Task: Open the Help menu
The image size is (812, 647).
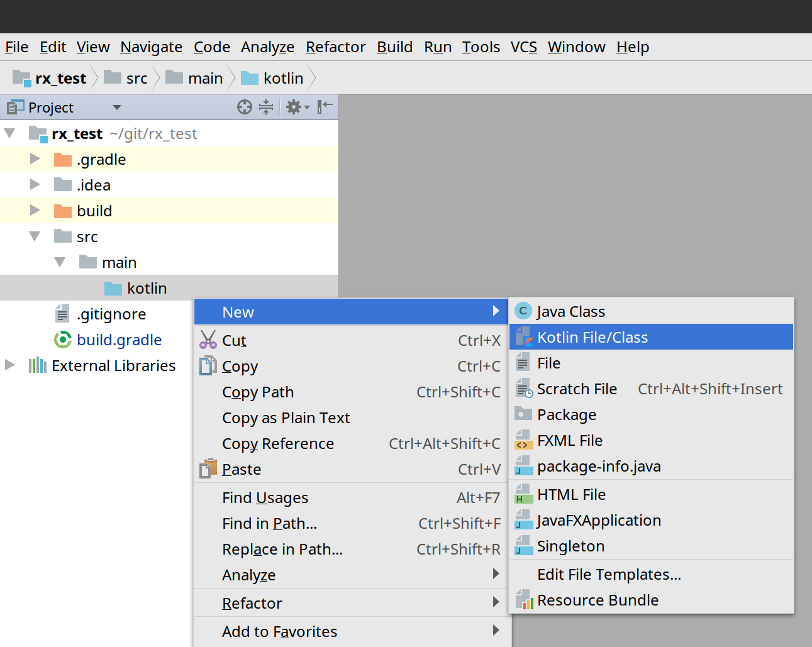Action: 633,47
